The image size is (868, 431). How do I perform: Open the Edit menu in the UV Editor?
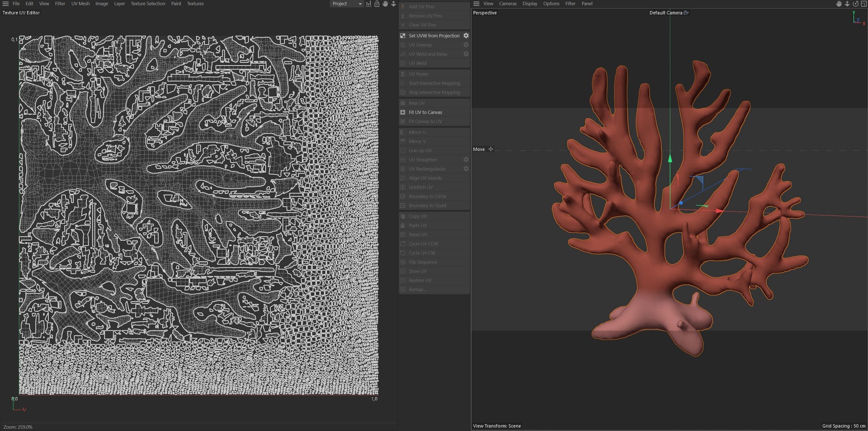pos(29,4)
